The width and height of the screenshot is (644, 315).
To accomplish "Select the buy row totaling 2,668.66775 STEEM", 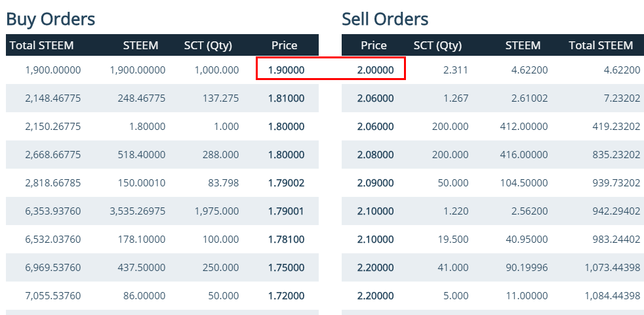I will pyautogui.click(x=162, y=155).
